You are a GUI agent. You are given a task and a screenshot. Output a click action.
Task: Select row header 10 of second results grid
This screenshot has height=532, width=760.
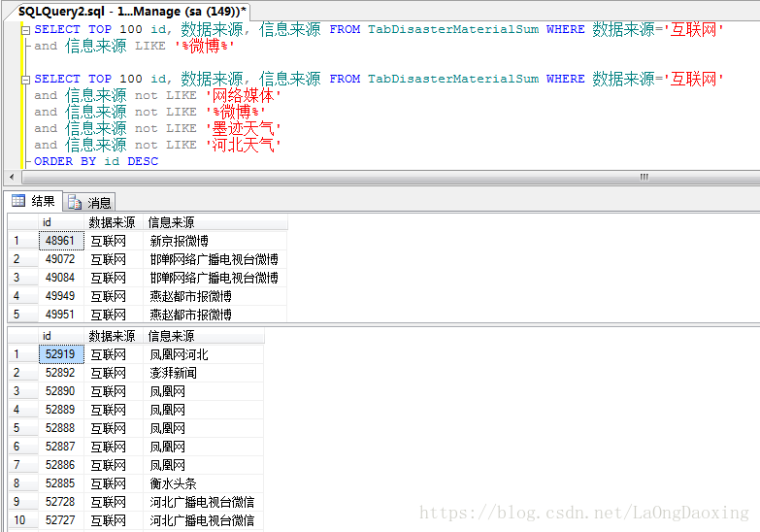[23, 520]
